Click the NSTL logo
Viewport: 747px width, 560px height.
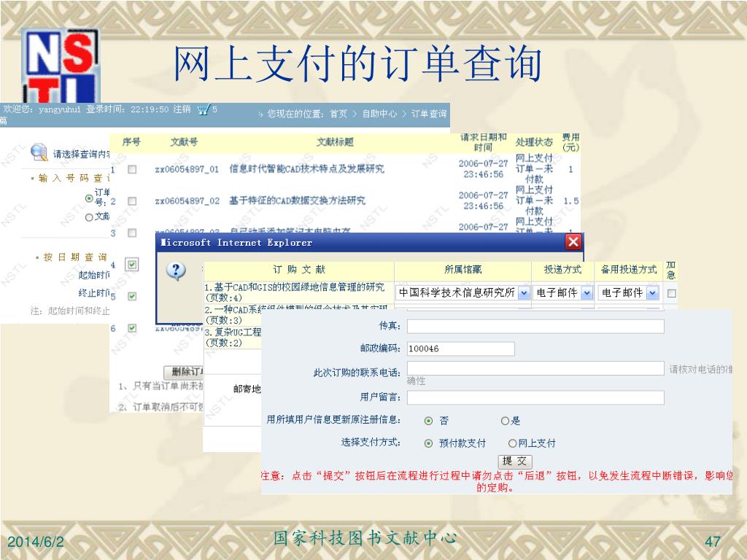coord(60,65)
